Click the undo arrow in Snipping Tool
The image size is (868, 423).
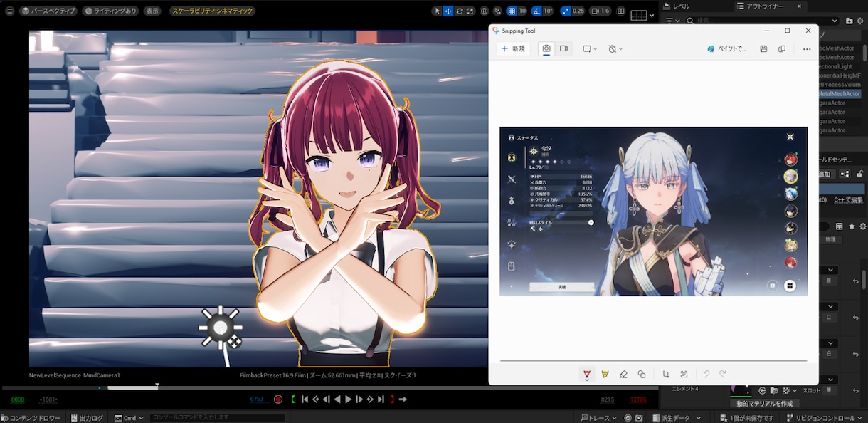point(706,374)
